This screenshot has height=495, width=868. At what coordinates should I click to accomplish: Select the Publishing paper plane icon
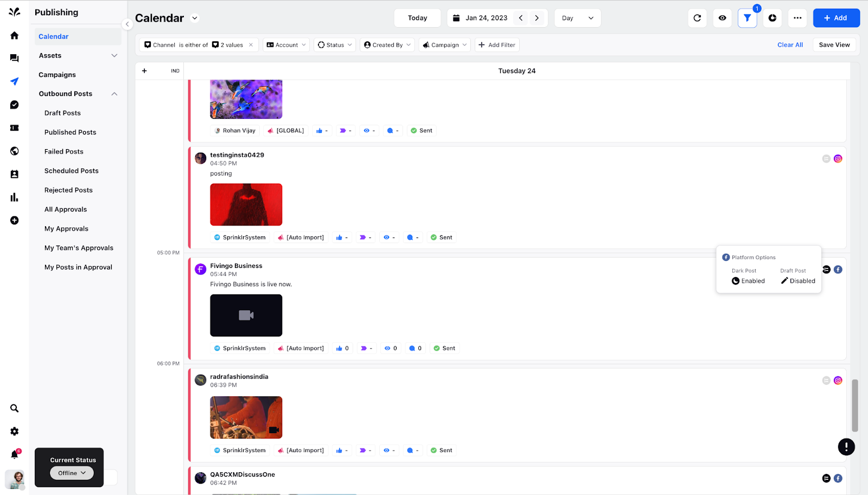(15, 81)
